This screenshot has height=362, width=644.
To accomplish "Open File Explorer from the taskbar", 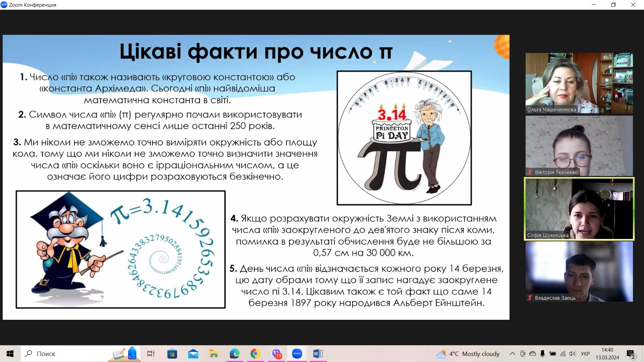I will click(214, 354).
